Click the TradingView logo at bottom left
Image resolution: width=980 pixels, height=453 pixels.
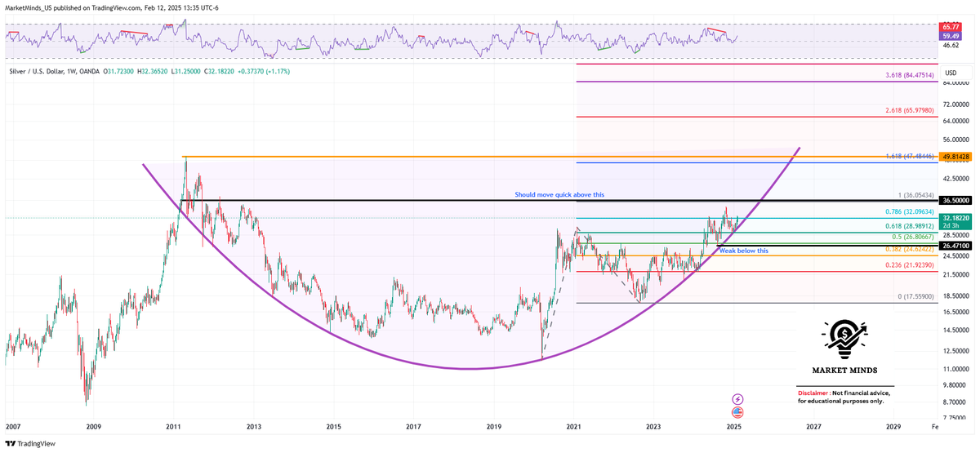29,444
